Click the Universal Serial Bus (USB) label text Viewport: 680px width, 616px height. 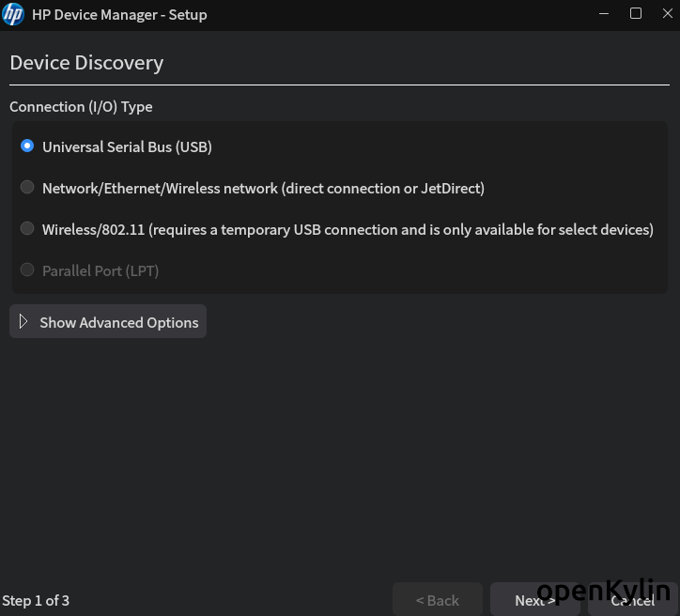point(127,146)
